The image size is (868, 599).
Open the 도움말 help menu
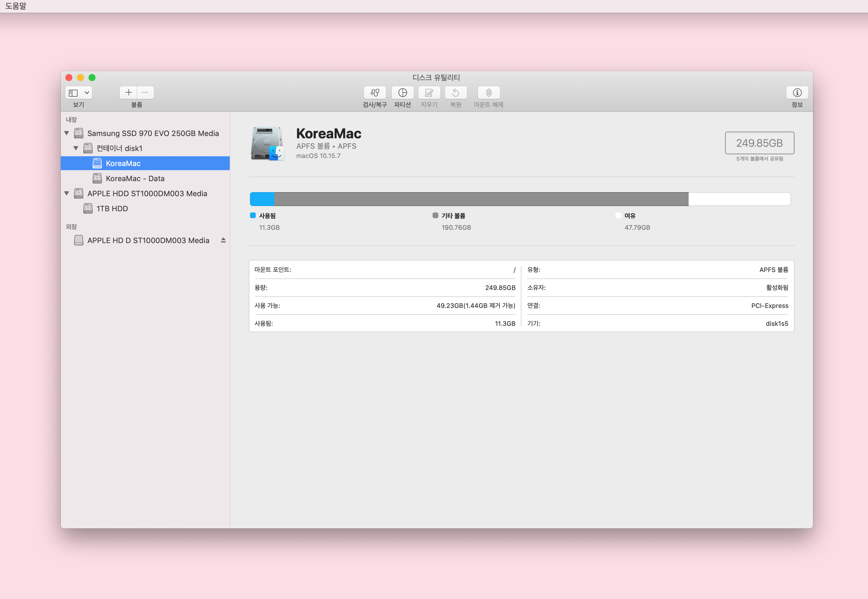pos(16,6)
